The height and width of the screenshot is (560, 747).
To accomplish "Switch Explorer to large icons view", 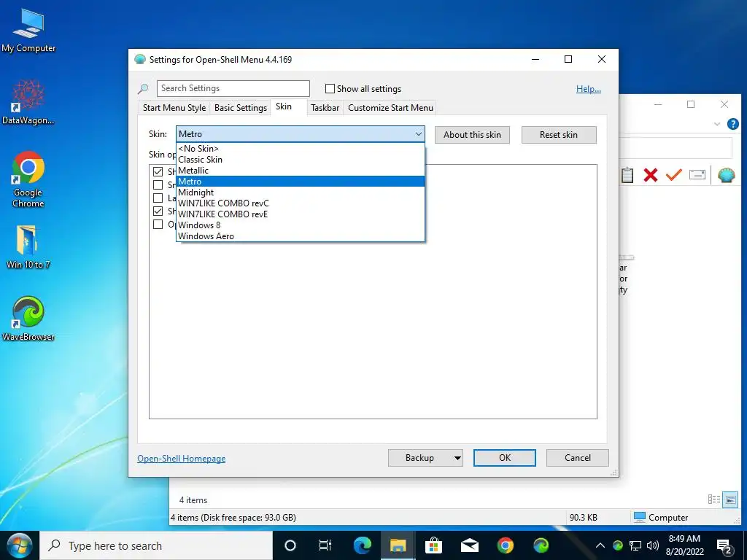I will coord(729,499).
